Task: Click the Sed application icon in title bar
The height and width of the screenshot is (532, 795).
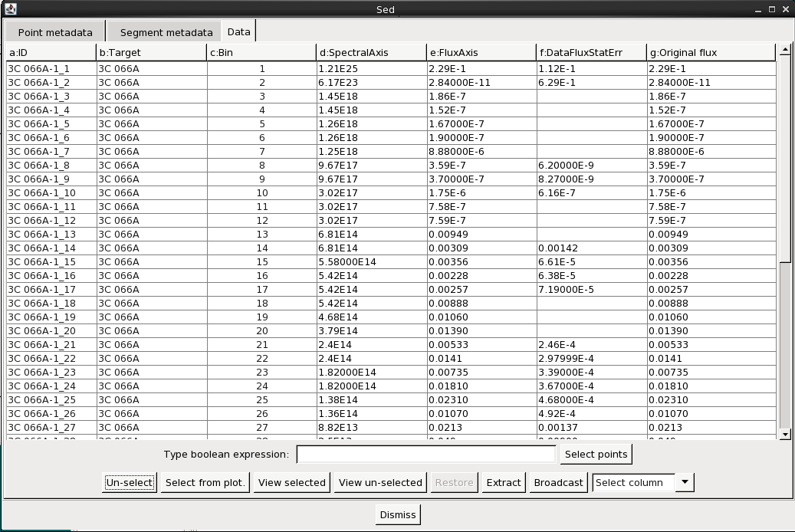Action: coord(10,8)
